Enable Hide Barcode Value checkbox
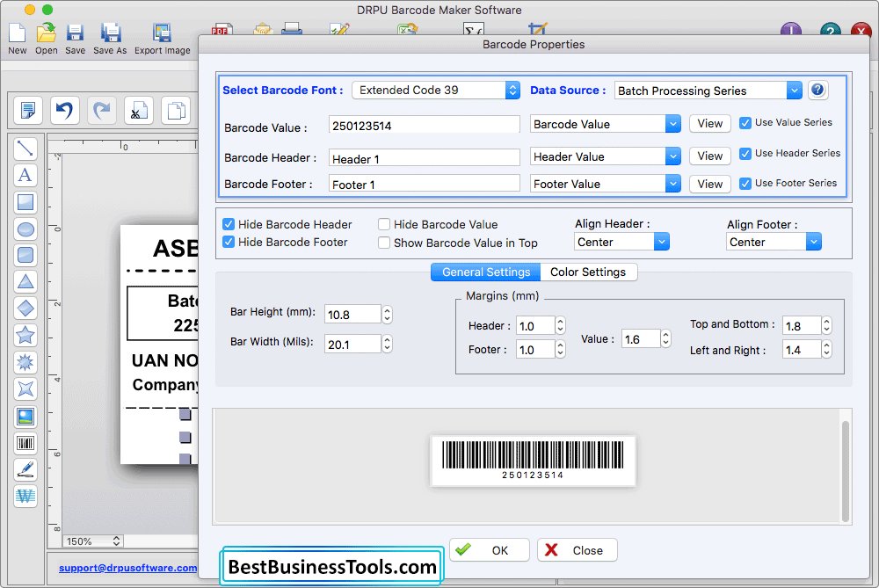The height and width of the screenshot is (588, 879). coord(384,224)
